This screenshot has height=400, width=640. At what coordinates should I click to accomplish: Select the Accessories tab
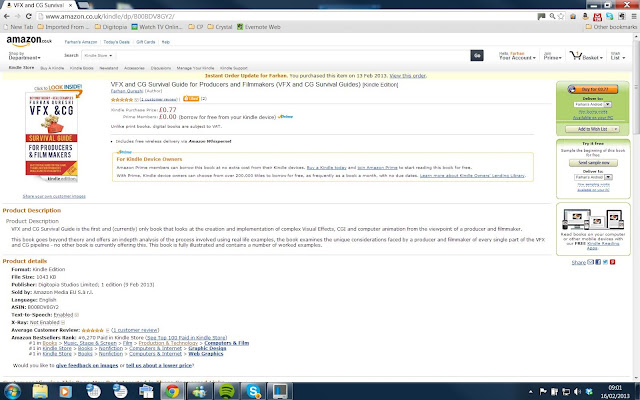pyautogui.click(x=134, y=68)
